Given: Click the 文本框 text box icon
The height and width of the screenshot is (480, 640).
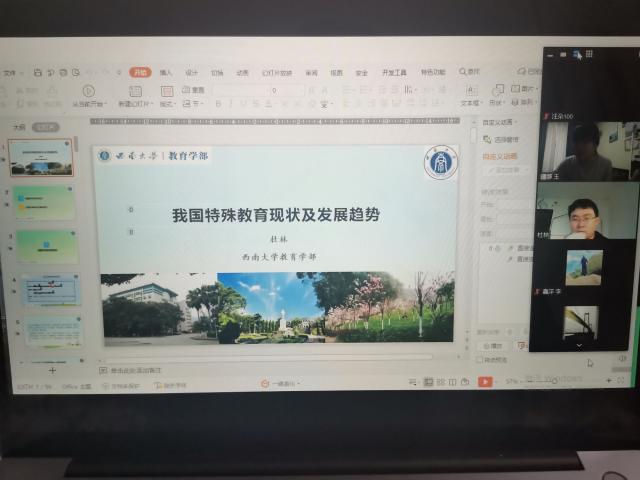Looking at the screenshot, I should (470, 90).
